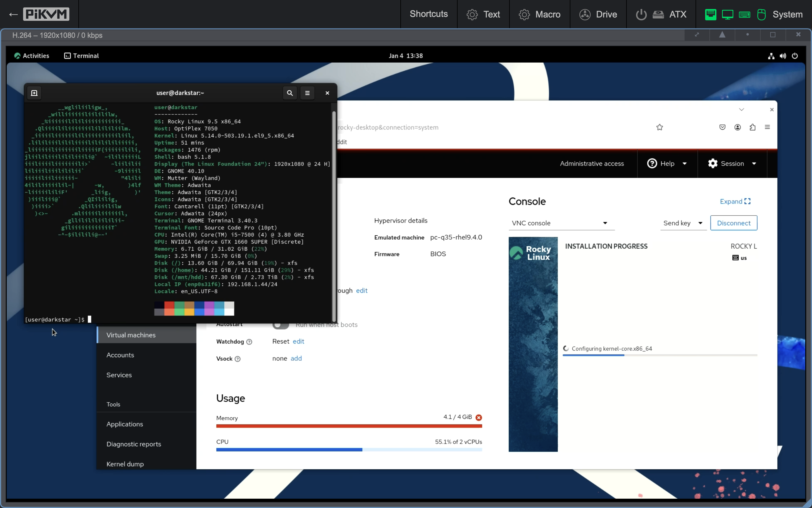Click the Jan 4 13:38 clock
Image resolution: width=812 pixels, height=508 pixels.
point(405,56)
